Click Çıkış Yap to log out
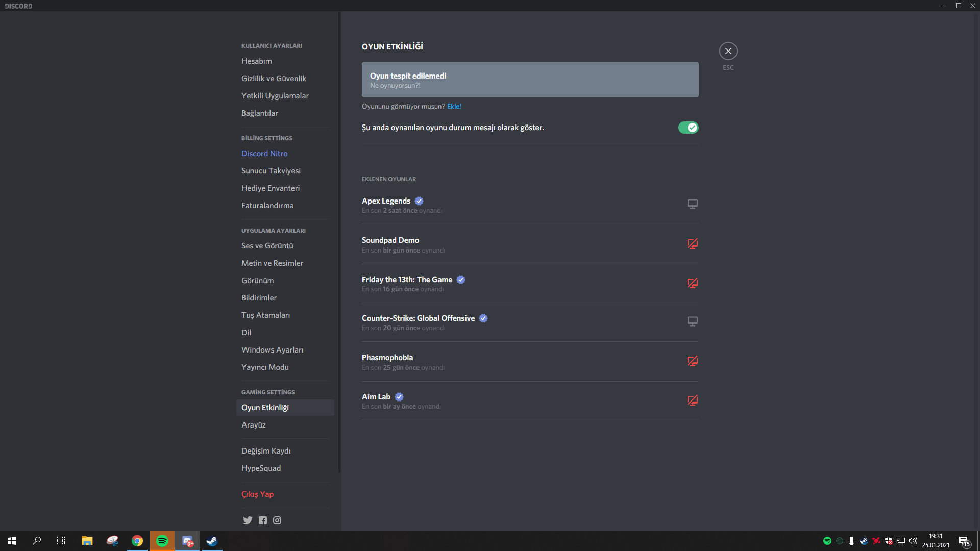Viewport: 980px width, 551px height. (x=285, y=494)
